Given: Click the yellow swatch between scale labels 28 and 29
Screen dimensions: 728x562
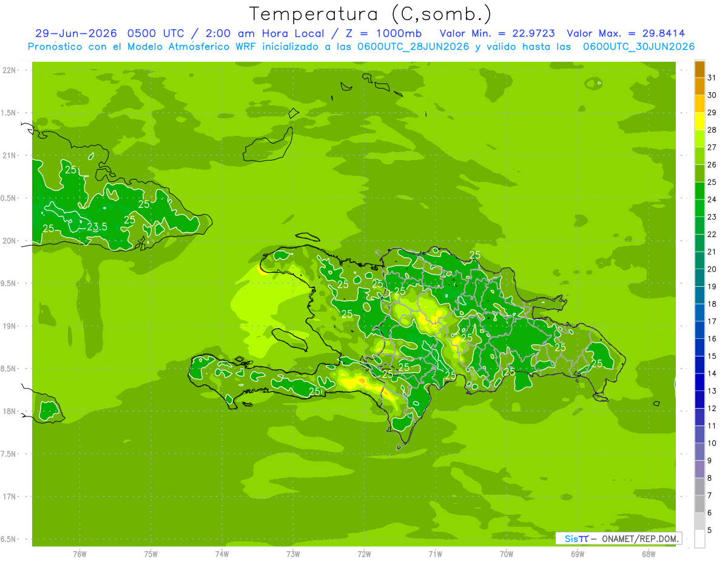Looking at the screenshot, I should tap(699, 121).
